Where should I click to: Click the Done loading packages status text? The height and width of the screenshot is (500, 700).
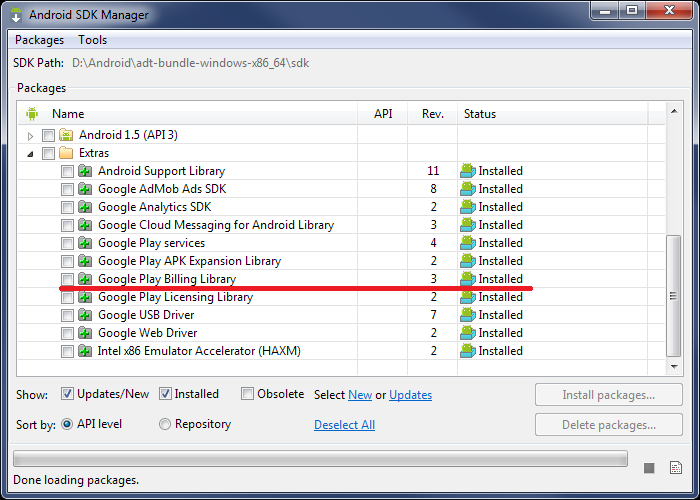76,480
